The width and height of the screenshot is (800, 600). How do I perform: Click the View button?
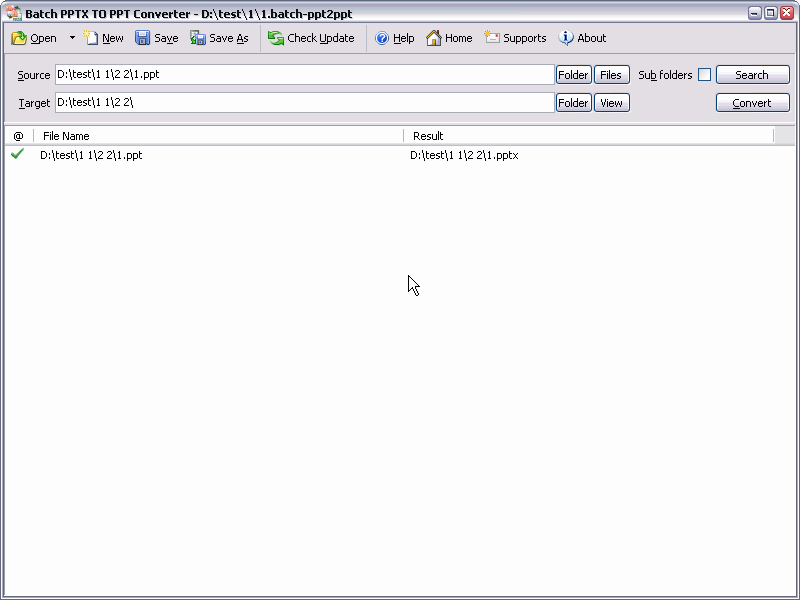[611, 103]
